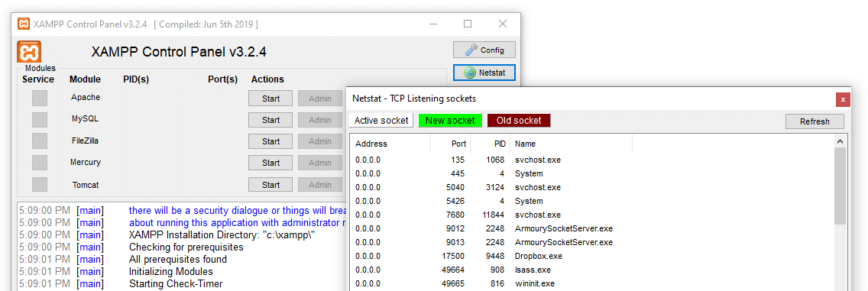Toggle the MySQL service checkbox
The width and height of the screenshot is (868, 291).
[40, 120]
